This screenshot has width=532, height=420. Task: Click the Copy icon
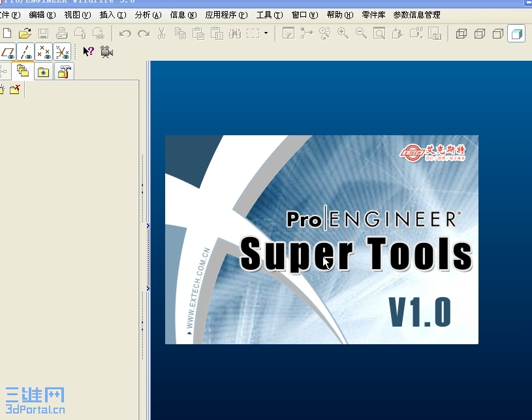pos(180,33)
